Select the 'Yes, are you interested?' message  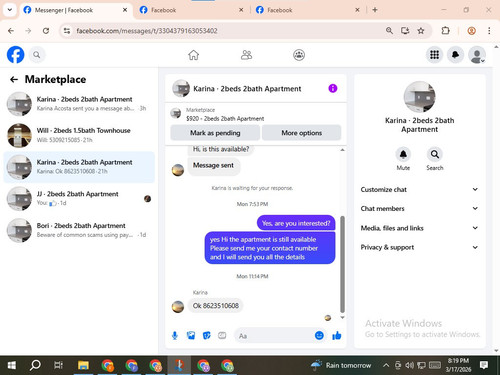(296, 223)
